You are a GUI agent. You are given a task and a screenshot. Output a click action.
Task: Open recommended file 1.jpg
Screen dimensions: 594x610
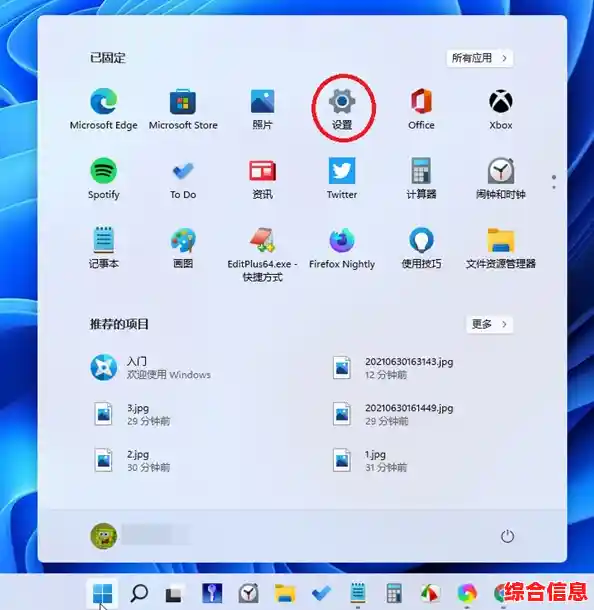(x=370, y=460)
